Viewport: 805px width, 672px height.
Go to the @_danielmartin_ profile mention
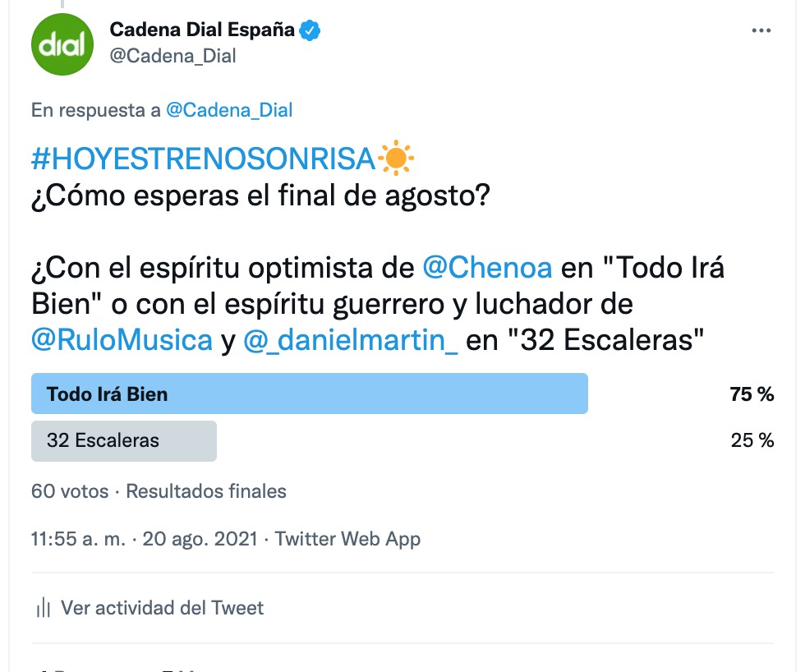tap(351, 340)
